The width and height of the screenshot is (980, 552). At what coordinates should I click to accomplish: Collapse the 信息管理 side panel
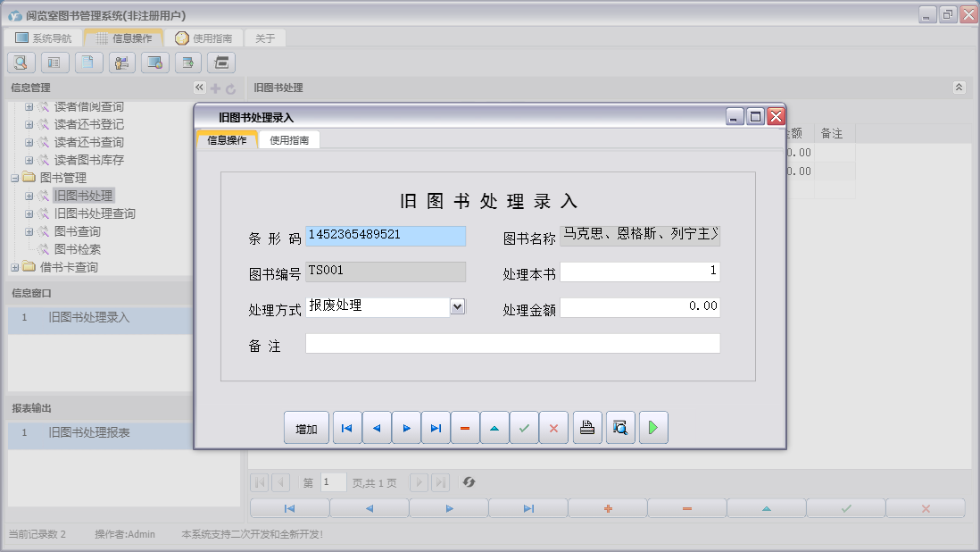point(199,88)
